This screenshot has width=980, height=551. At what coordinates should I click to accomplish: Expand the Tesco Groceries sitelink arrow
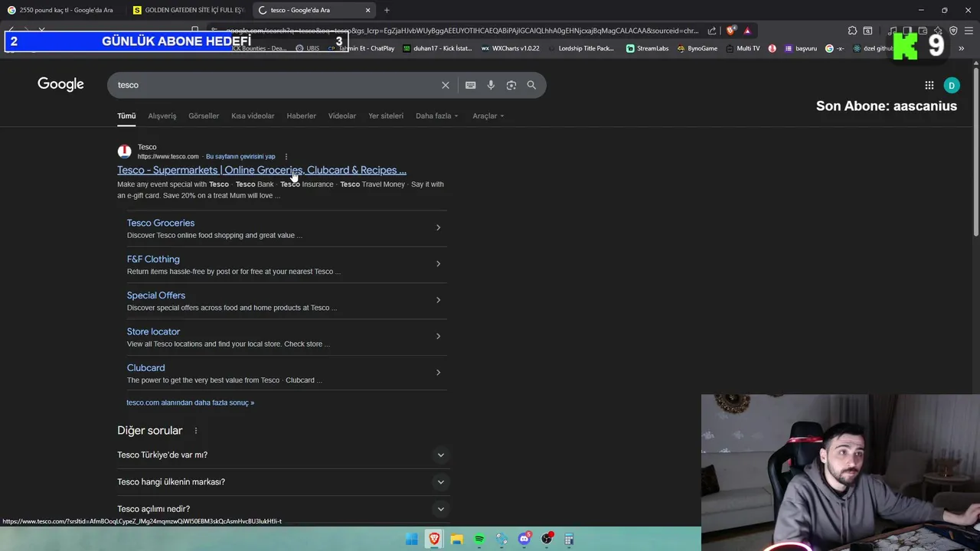[438, 227]
